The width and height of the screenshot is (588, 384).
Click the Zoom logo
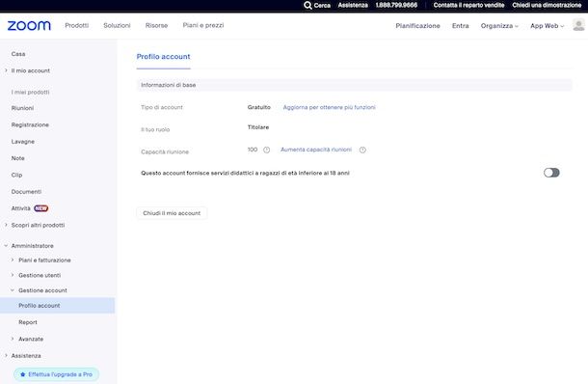(x=29, y=25)
